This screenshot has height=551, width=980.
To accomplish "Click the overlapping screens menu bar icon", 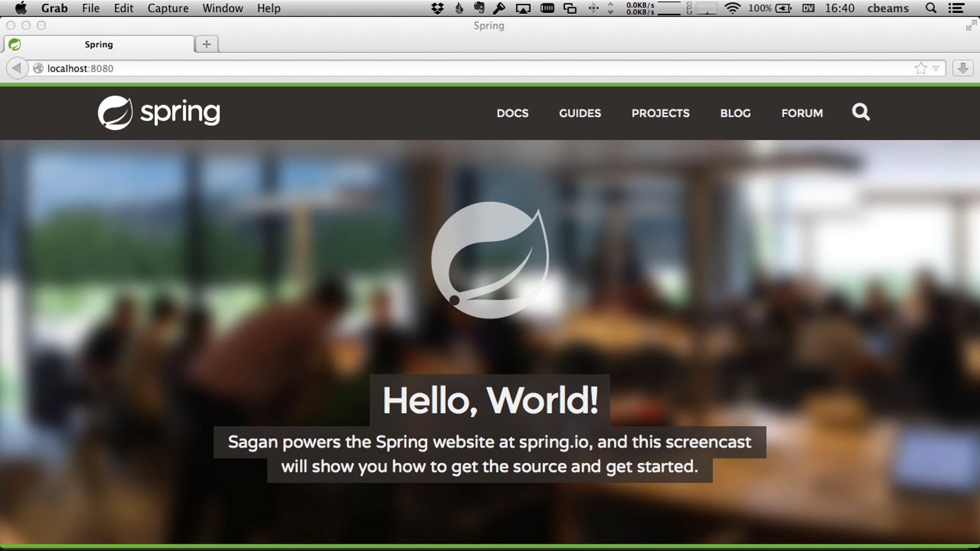I will pyautogui.click(x=570, y=8).
